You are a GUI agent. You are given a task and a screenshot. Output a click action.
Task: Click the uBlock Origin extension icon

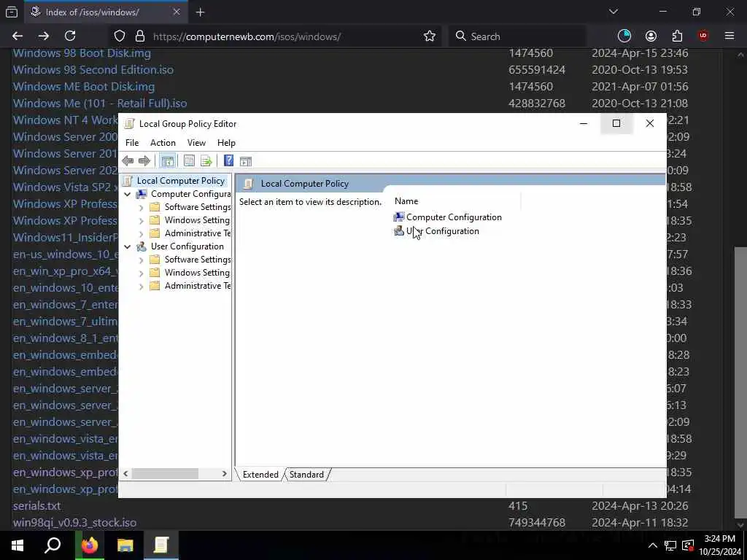703,36
